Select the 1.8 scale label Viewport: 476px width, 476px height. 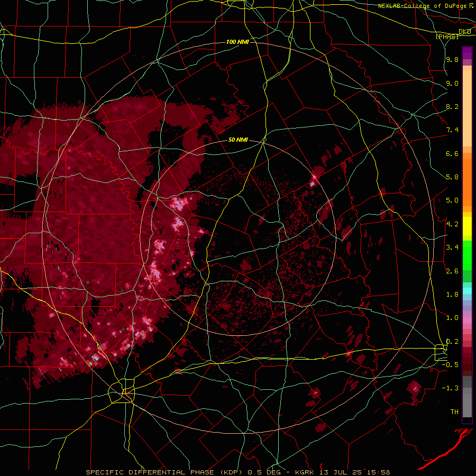tap(452, 295)
